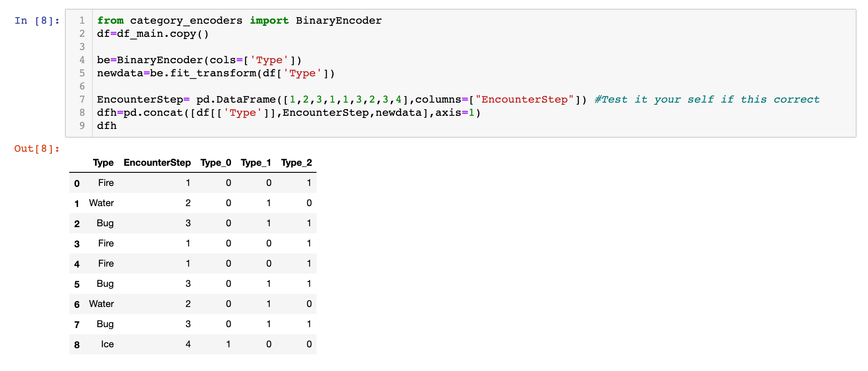Click the EncounterStep column header
The height and width of the screenshot is (371, 868).
(x=157, y=163)
